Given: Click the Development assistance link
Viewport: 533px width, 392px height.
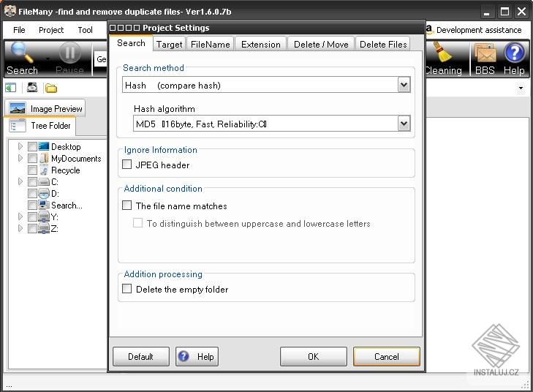Looking at the screenshot, I should (x=479, y=30).
